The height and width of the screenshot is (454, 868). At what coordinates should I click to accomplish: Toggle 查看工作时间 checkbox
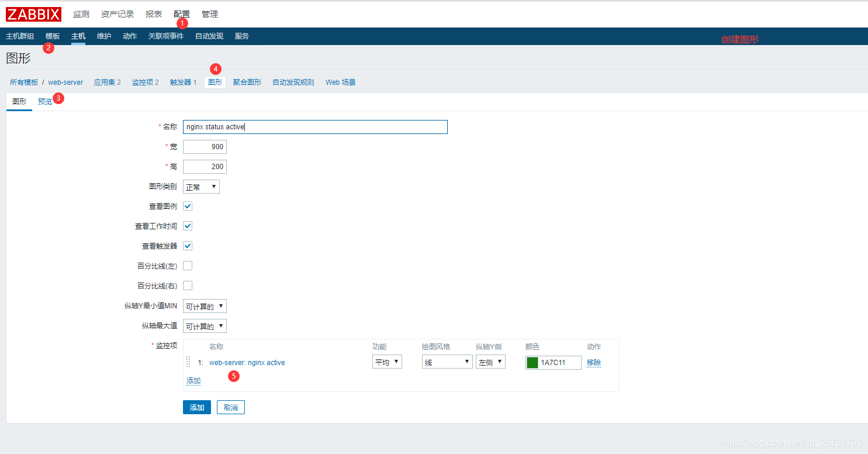[x=188, y=226]
